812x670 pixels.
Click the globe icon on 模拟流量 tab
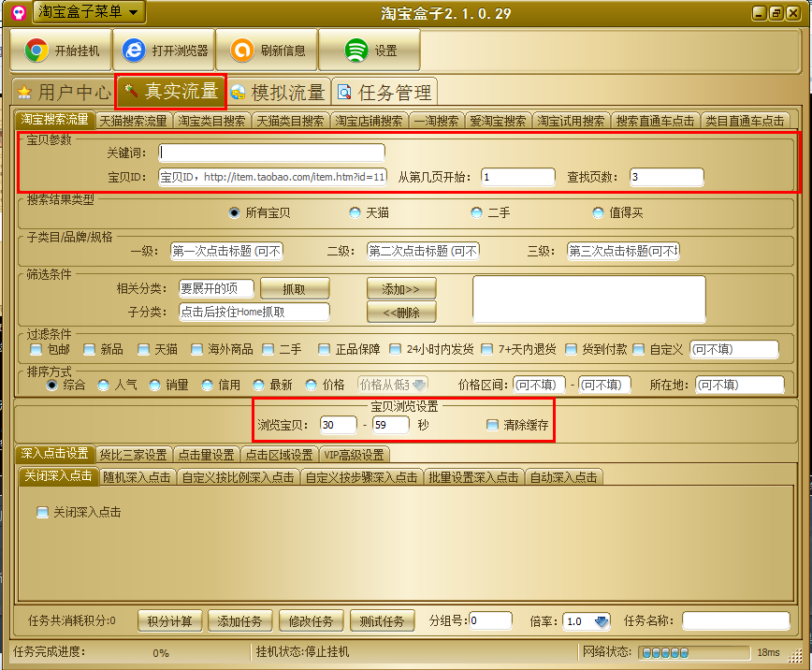(x=238, y=93)
